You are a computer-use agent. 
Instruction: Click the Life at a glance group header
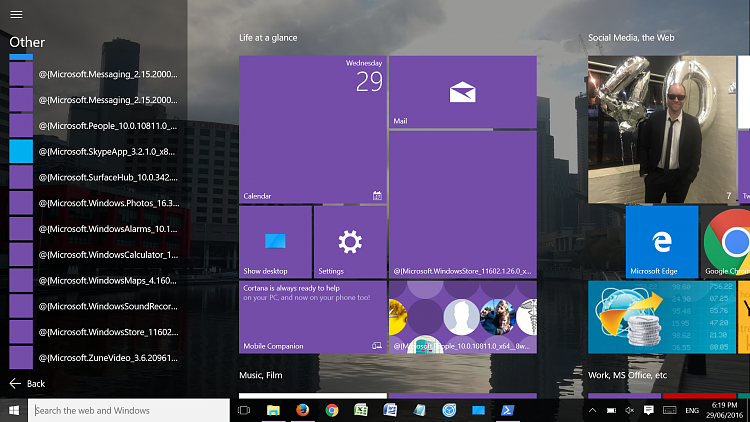pyautogui.click(x=268, y=38)
